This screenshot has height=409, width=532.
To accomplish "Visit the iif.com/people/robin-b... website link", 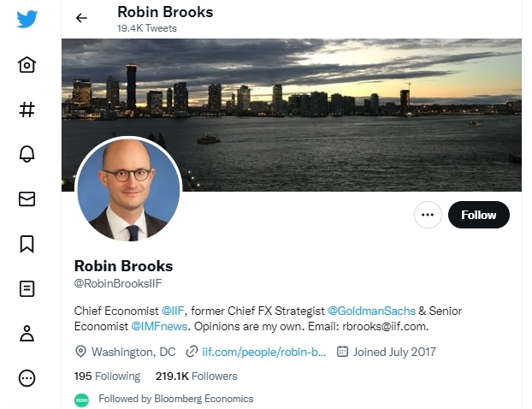I will (264, 352).
